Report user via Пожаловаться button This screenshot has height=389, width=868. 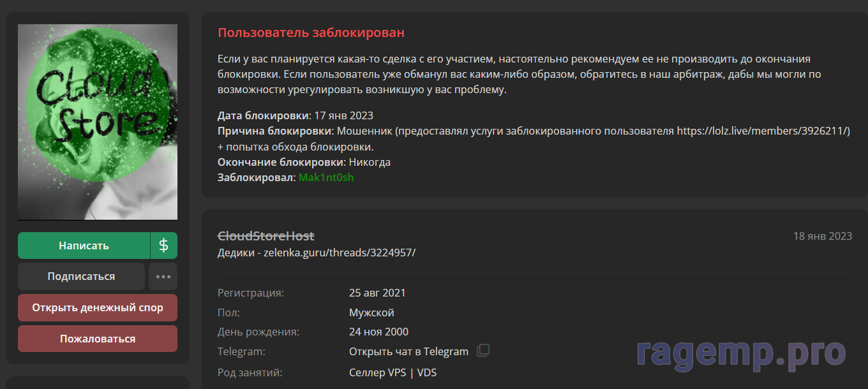[98, 339]
